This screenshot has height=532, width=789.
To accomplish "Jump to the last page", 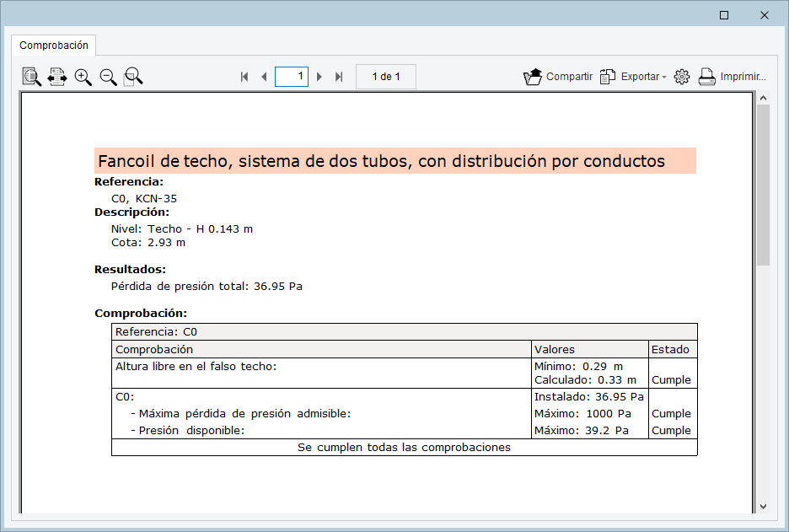I will coord(339,77).
